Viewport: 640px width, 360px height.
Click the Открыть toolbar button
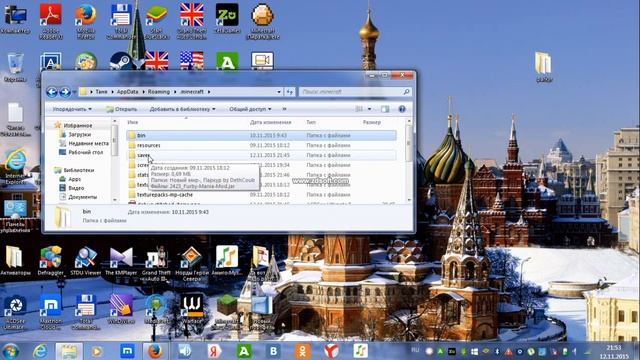(122, 109)
